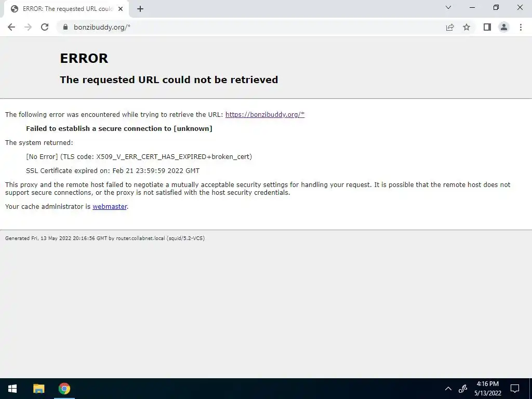The width and height of the screenshot is (532, 399).
Task: Close the Chrome window
Action: pyautogui.click(x=520, y=7)
